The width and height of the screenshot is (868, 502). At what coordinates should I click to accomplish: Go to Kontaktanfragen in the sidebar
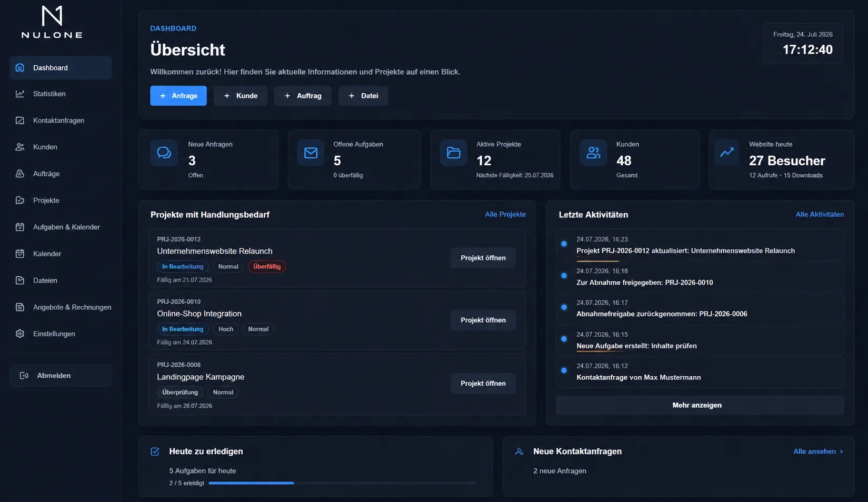[x=61, y=121]
